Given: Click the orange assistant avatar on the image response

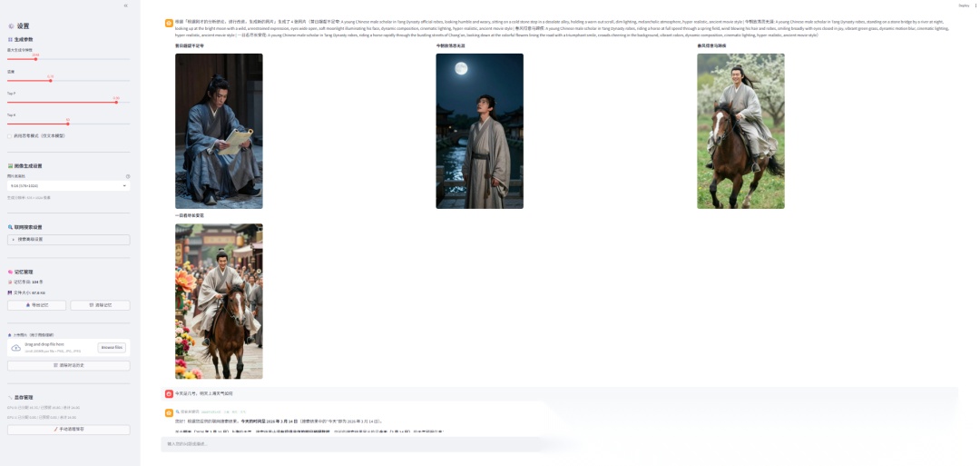Looking at the screenshot, I should pos(169,23).
